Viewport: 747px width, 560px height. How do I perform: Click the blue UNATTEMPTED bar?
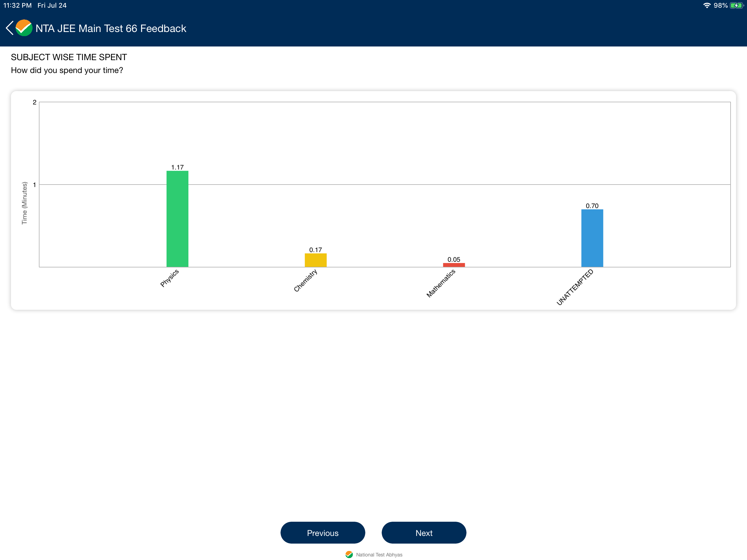pyautogui.click(x=592, y=238)
